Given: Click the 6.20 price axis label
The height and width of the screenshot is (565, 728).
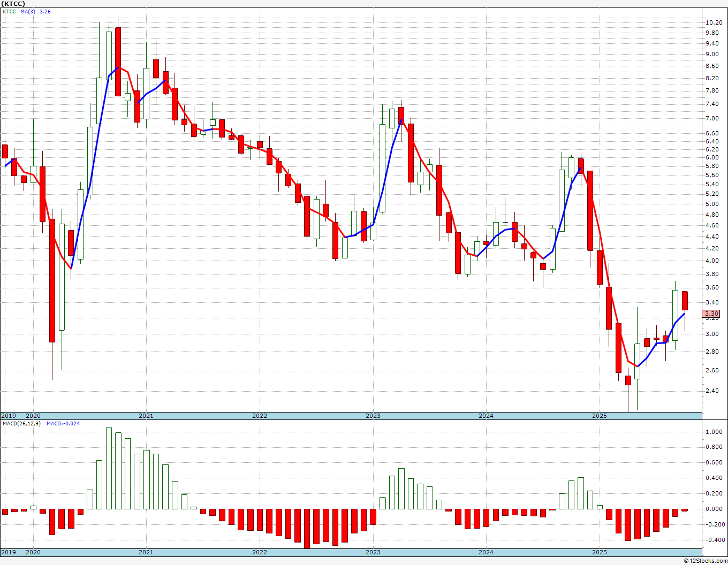Looking at the screenshot, I should 712,149.
